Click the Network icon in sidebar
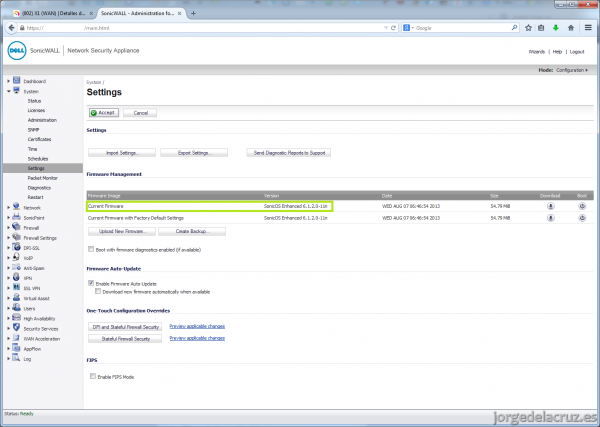The width and height of the screenshot is (600, 427). click(16, 207)
